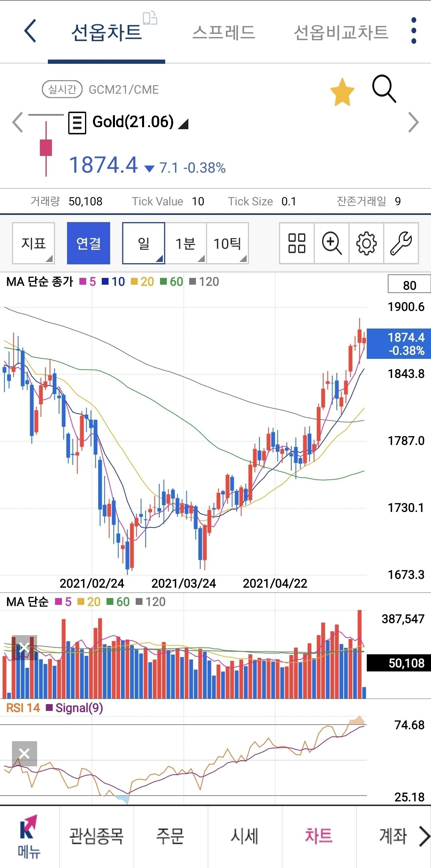Expand the 1분 minute interval dropdown
This screenshot has height=868, width=431.
click(186, 243)
